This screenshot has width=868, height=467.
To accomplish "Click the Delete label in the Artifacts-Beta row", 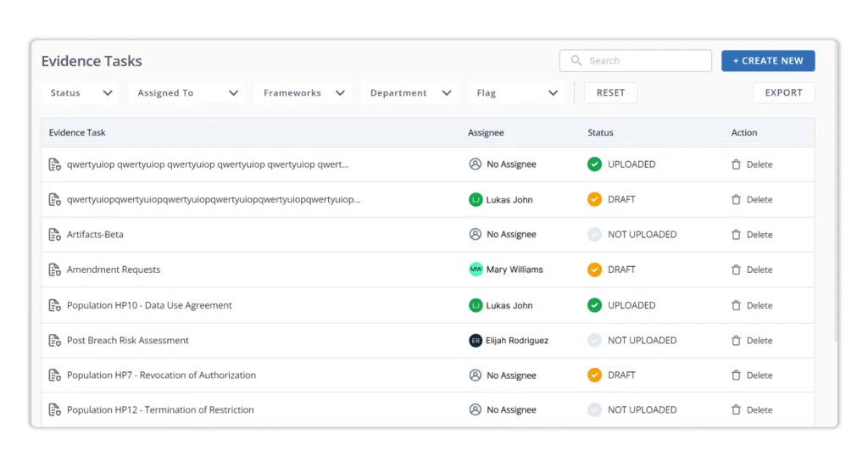I will coord(759,235).
